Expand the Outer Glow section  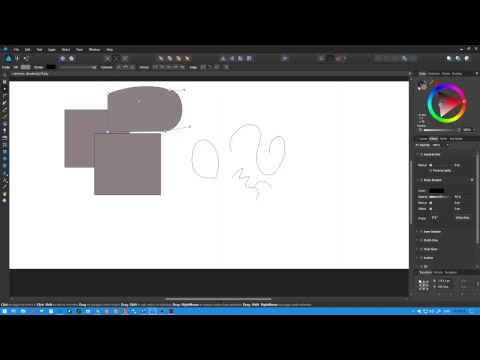[x=417, y=240]
